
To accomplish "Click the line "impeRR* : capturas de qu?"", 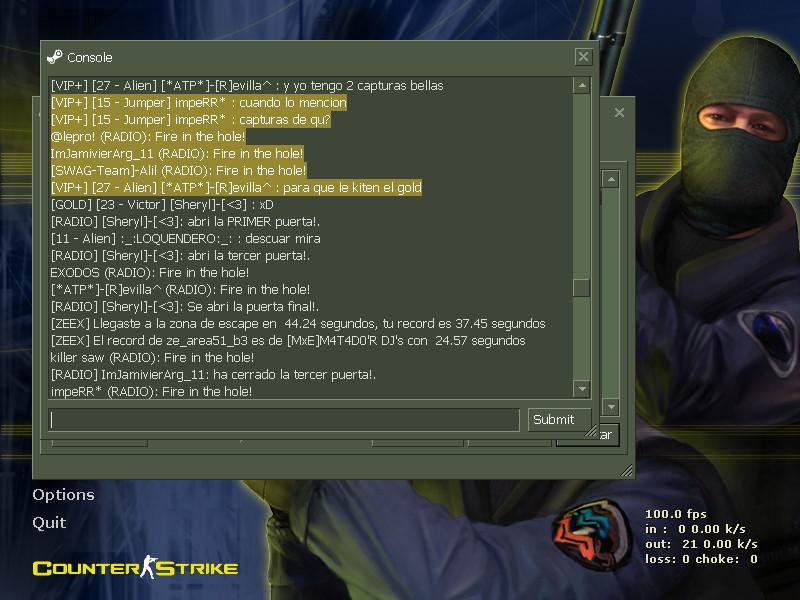I will (190, 120).
